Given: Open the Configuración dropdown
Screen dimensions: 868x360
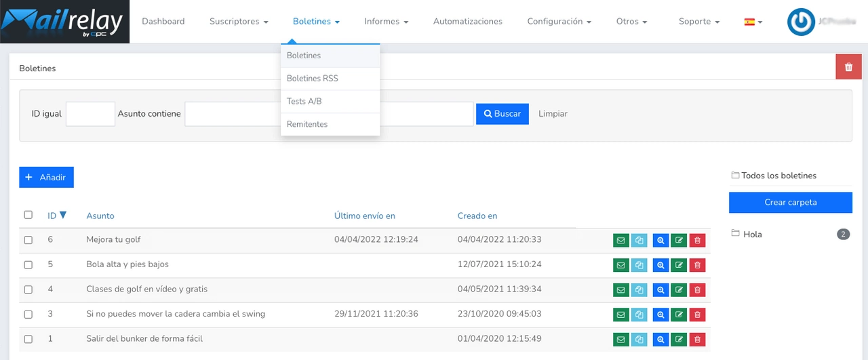Looking at the screenshot, I should point(559,22).
